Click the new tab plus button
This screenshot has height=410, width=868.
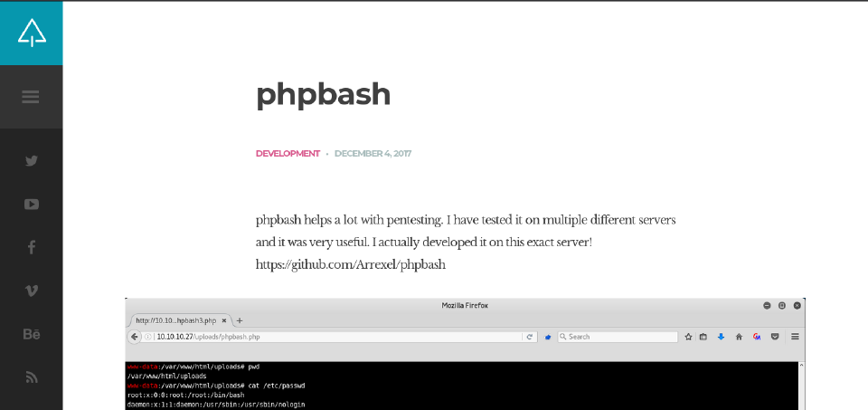point(240,320)
